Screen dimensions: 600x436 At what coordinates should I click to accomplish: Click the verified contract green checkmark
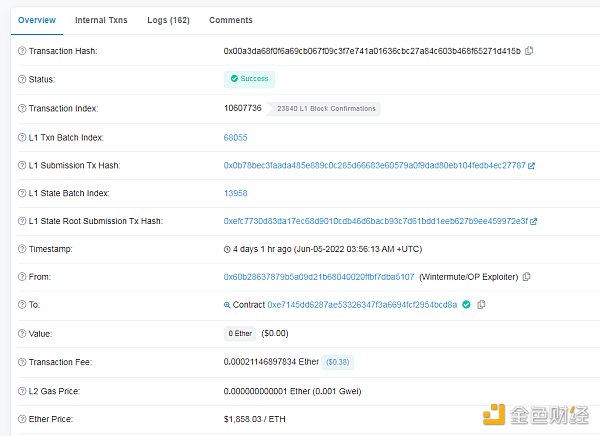point(466,305)
